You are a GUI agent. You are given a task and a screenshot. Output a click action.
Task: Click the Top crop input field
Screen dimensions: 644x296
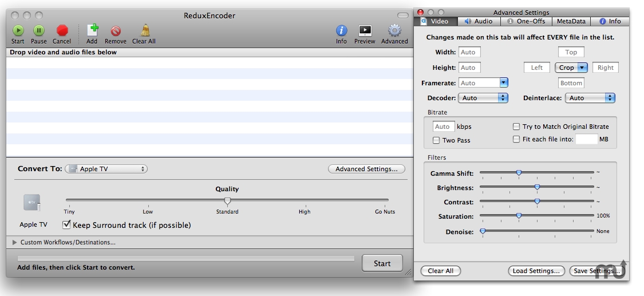[571, 52]
